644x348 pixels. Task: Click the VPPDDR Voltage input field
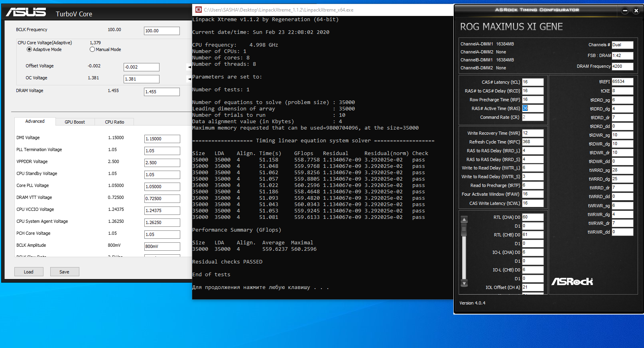click(162, 163)
